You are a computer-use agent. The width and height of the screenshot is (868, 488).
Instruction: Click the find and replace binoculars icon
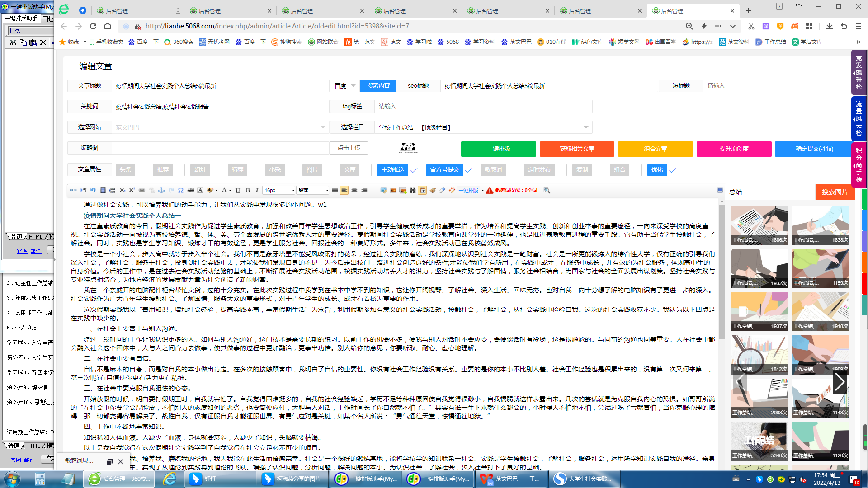pyautogui.click(x=412, y=190)
